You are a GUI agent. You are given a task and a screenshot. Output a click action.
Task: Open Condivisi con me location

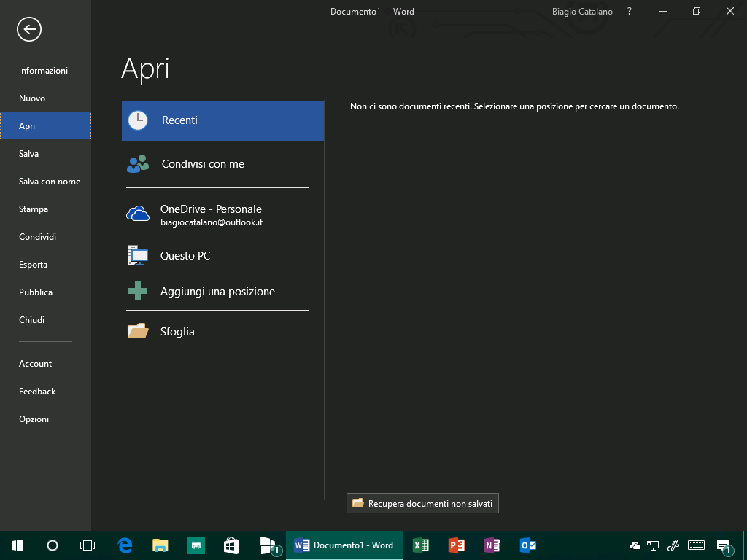[223, 164]
